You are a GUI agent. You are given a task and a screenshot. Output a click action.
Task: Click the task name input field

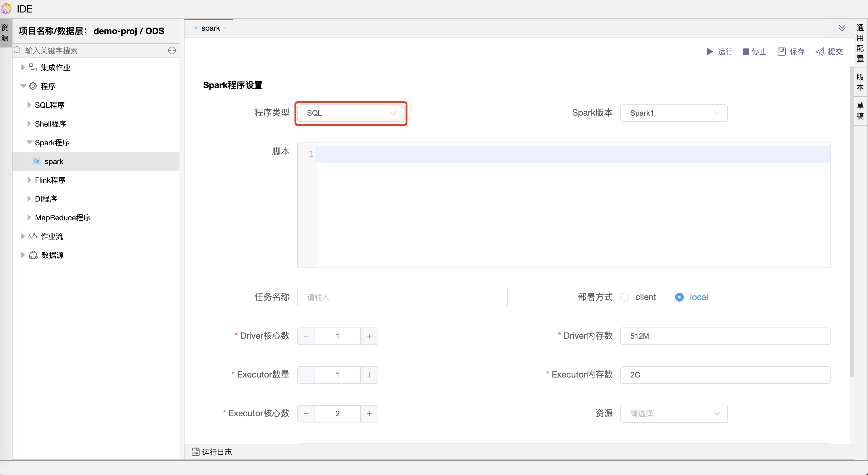402,297
